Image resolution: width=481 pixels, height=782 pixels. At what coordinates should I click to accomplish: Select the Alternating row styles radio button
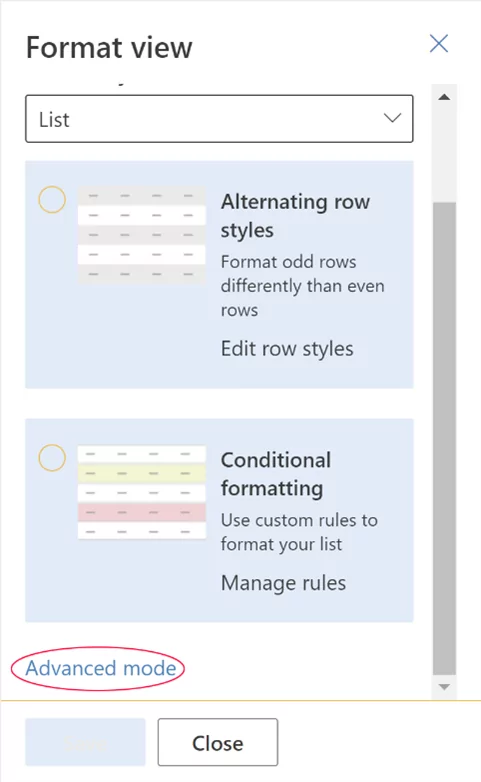[x=52, y=199]
